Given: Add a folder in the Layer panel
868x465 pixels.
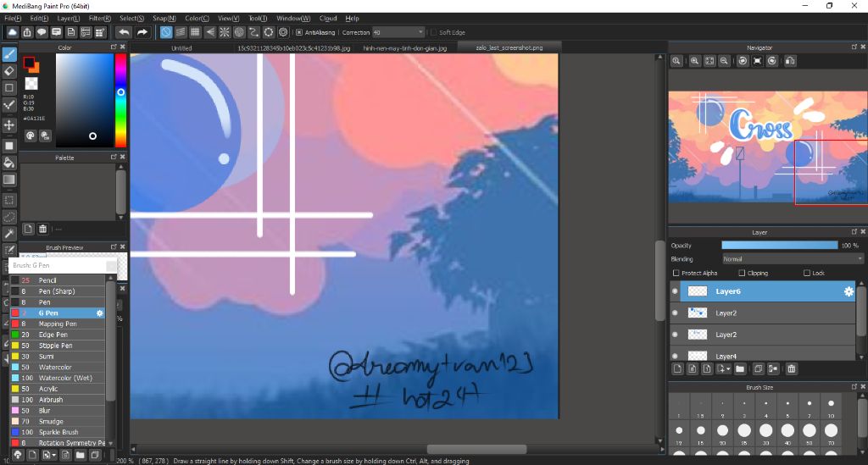Looking at the screenshot, I should 740,368.
